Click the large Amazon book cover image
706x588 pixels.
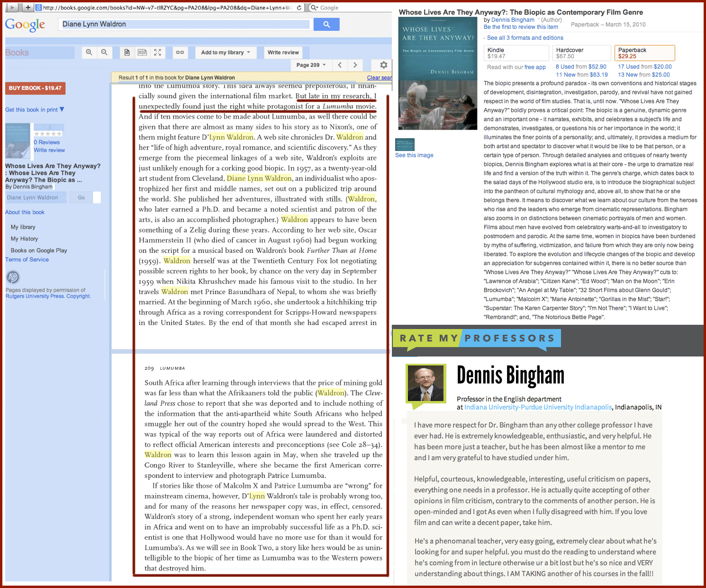438,73
